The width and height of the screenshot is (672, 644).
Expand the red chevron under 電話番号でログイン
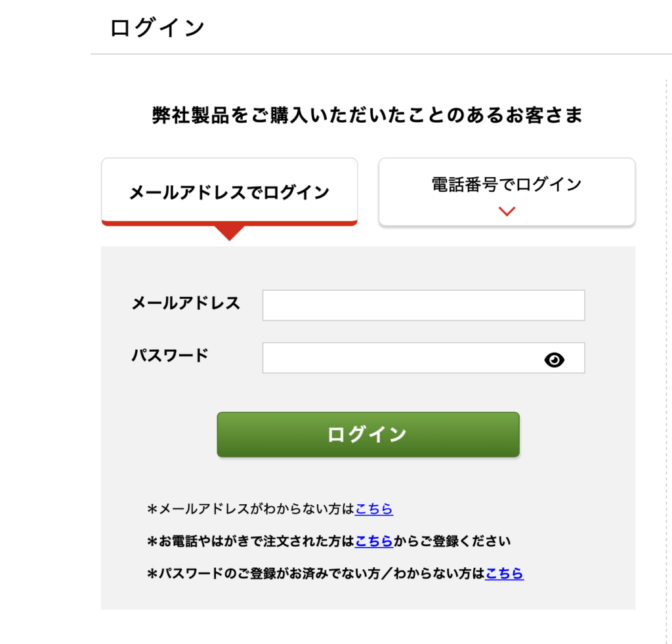(507, 211)
